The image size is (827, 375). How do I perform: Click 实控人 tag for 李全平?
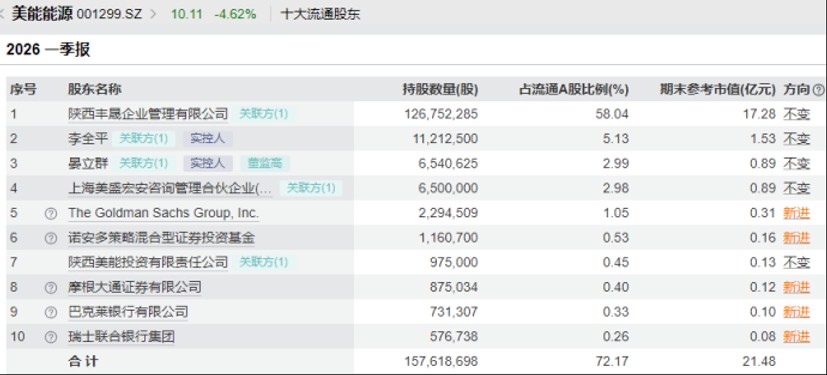[x=208, y=139]
